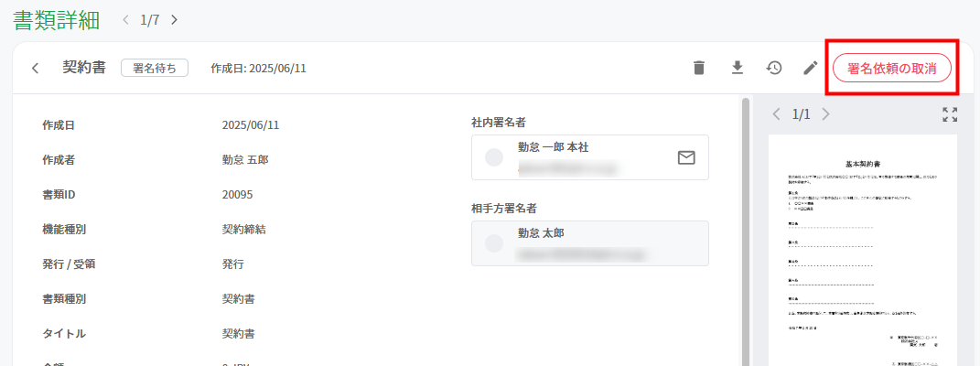Edit the document with the pencil icon
The width and height of the screenshot is (980, 366).
click(811, 68)
